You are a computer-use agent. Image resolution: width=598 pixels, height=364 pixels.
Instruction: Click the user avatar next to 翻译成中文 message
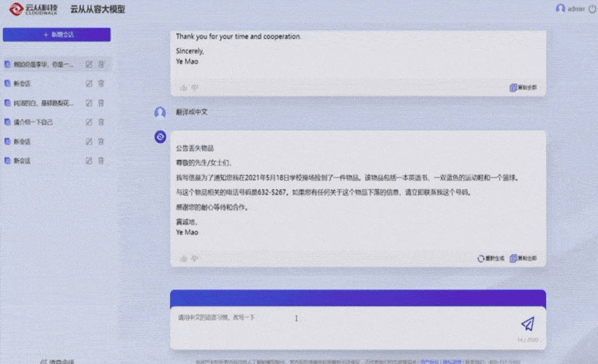pos(160,113)
